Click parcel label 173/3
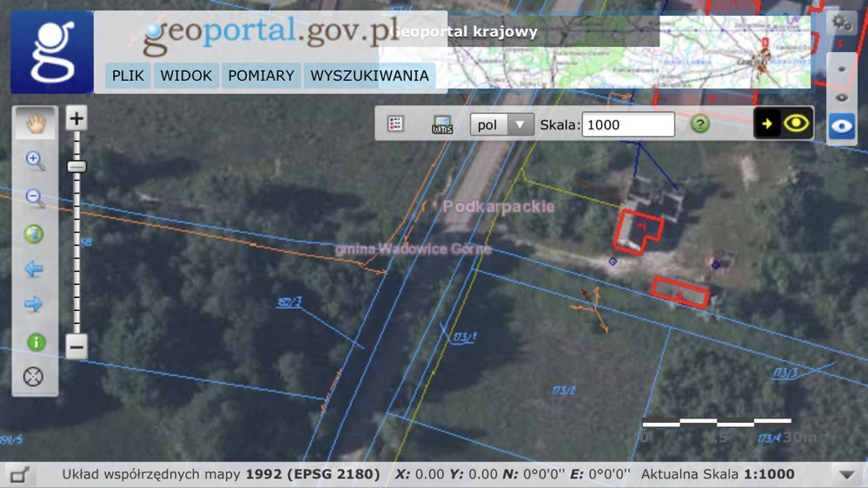Screen dimensions: 868x488 point(785,373)
